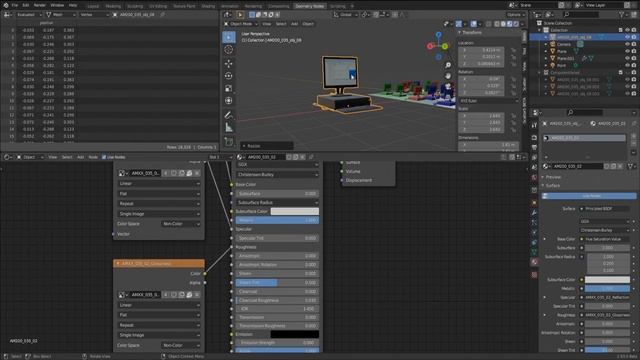640x360 pixels.
Task: Open the File menu
Action: point(15,5)
